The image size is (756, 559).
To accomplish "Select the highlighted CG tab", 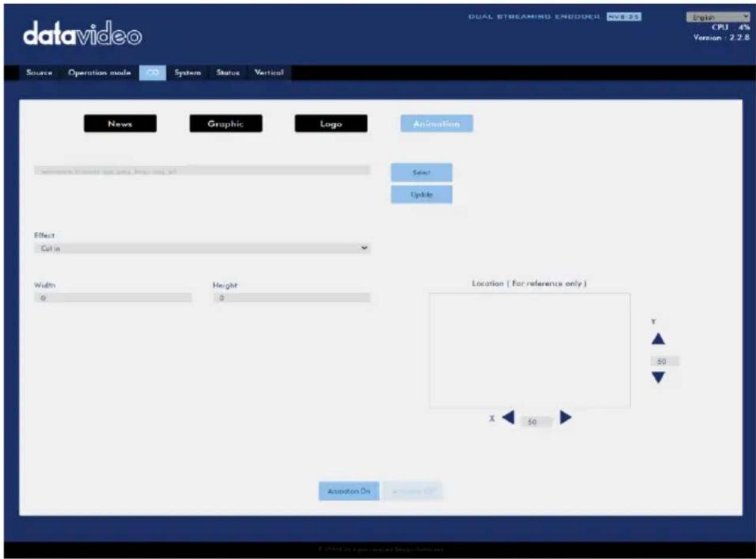I will (x=153, y=73).
